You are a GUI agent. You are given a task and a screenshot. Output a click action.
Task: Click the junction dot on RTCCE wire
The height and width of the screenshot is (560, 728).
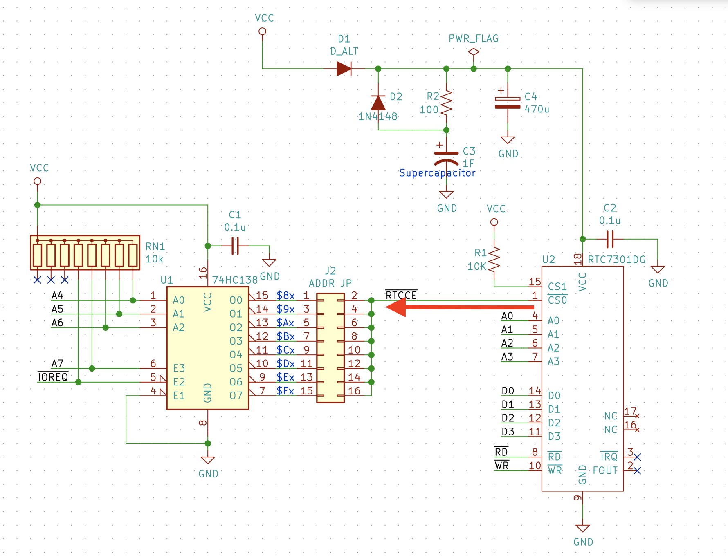coord(371,300)
